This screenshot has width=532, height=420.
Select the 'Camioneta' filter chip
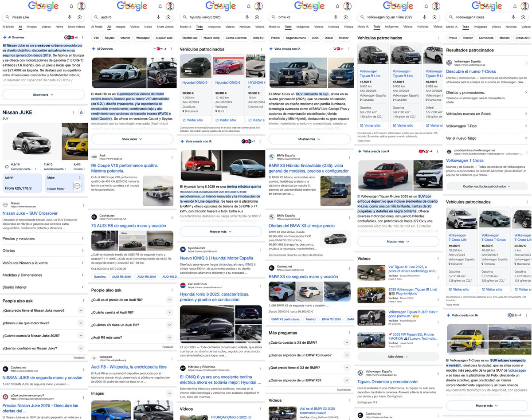point(486,38)
